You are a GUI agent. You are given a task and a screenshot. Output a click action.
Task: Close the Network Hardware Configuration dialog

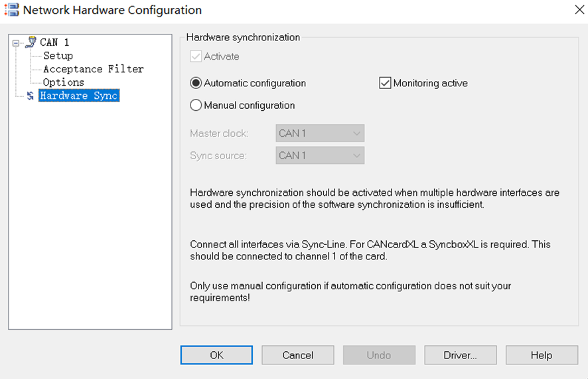coord(578,9)
